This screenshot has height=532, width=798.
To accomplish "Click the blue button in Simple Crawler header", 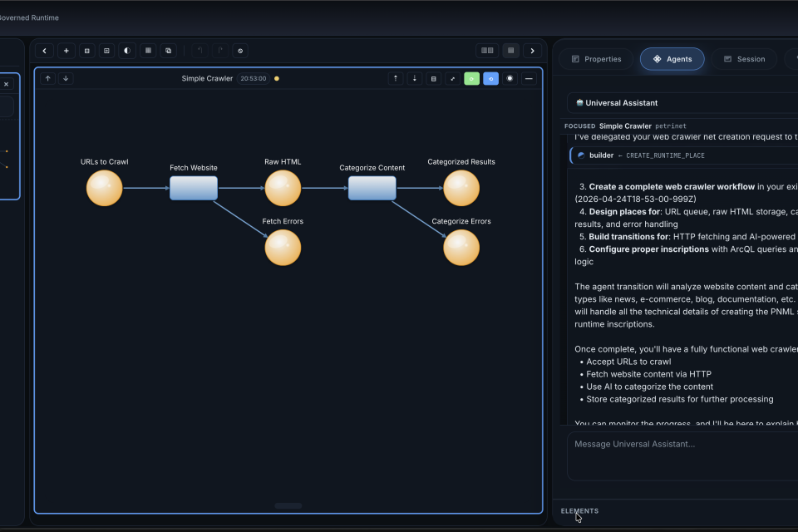I will pos(490,78).
